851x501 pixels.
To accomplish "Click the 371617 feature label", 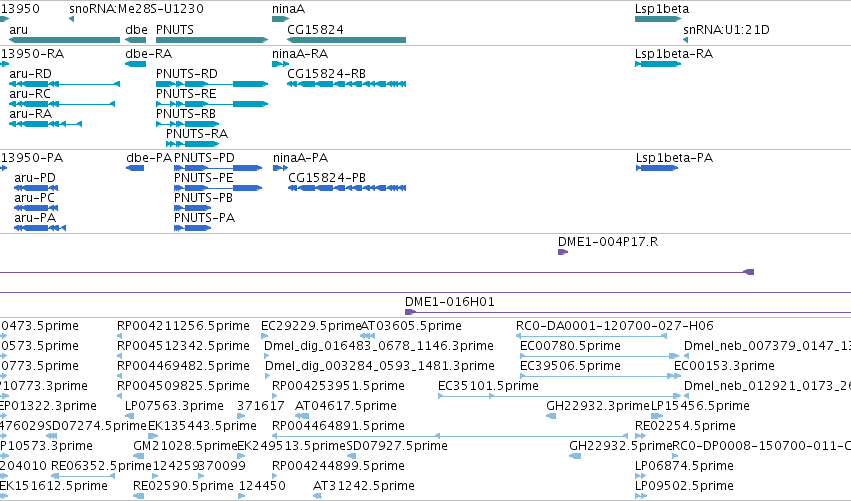I will click(x=261, y=407).
